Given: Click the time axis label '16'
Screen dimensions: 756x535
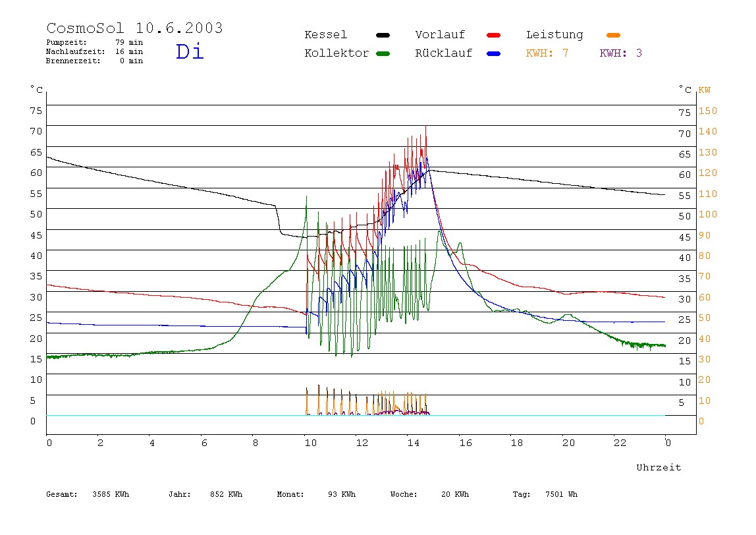Looking at the screenshot, I should (x=466, y=443).
